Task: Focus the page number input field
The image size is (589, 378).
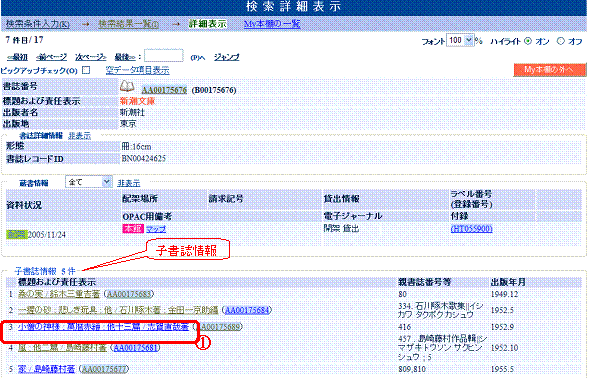Action: (164, 56)
